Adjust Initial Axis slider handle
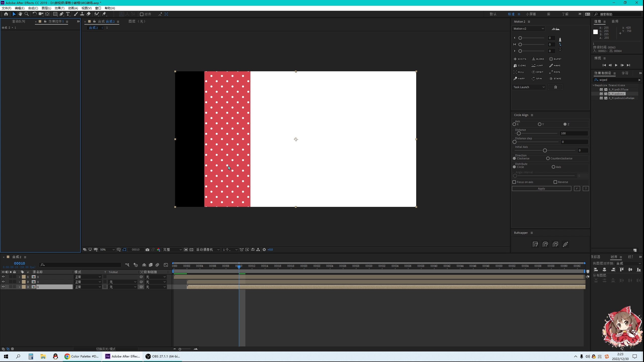 point(545,150)
